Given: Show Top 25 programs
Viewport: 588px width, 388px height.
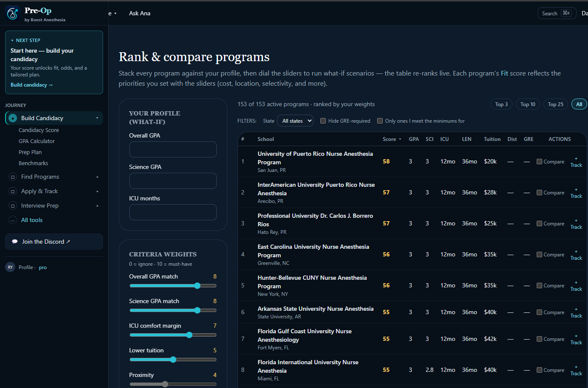Looking at the screenshot, I should point(555,104).
